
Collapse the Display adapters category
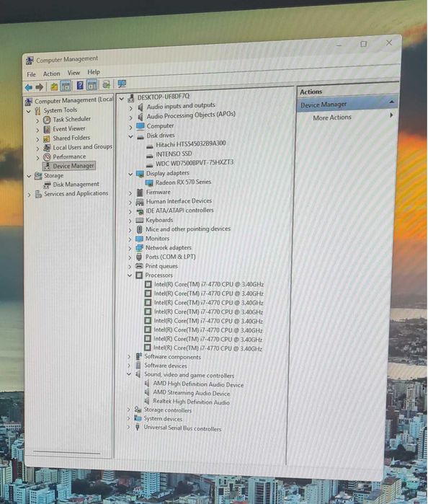(x=130, y=174)
